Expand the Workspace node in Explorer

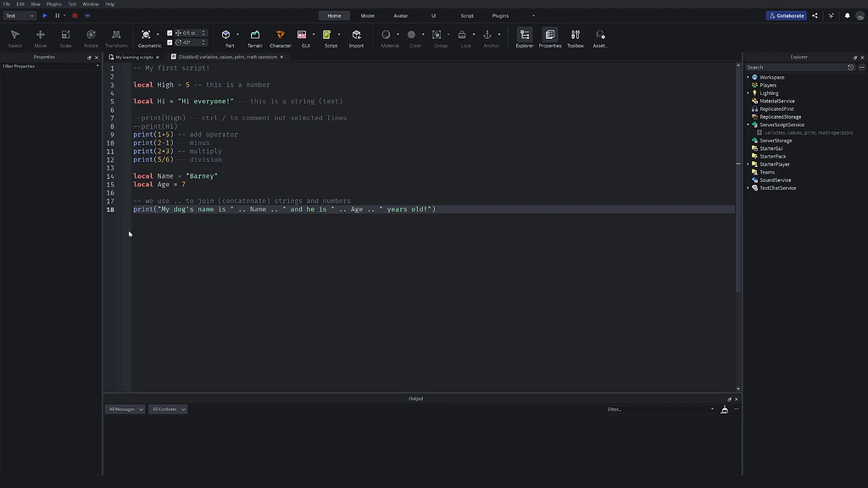(747, 76)
